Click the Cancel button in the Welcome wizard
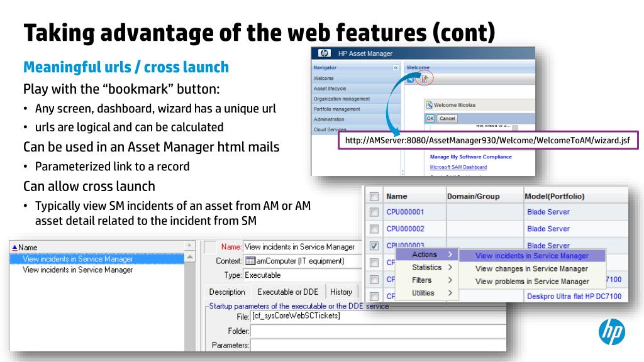644x362 pixels. tap(447, 119)
